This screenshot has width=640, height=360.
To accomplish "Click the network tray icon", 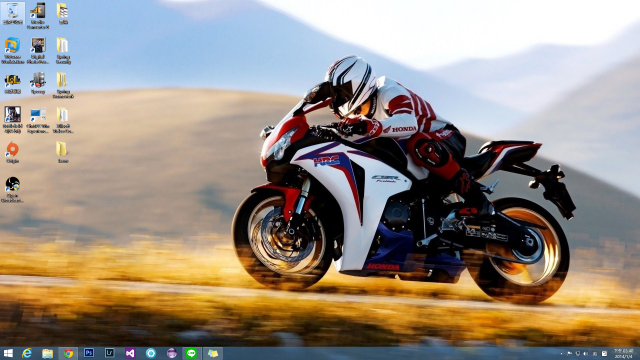I will 595,354.
